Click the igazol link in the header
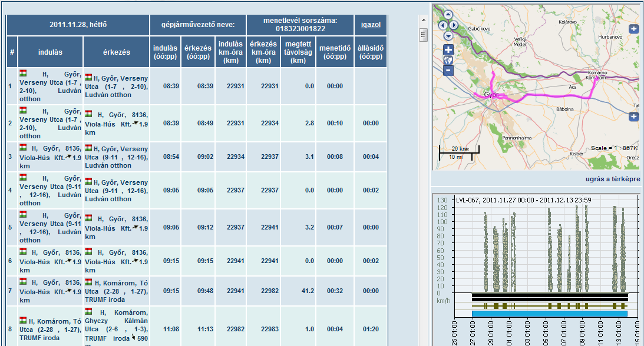Image resolution: width=644 pixels, height=346 pixels. [x=371, y=25]
